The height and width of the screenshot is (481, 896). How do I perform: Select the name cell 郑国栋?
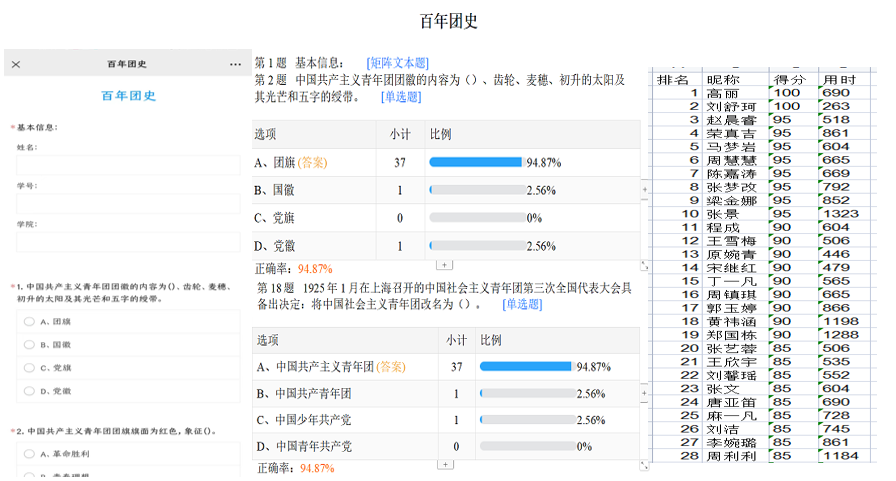[735, 335]
